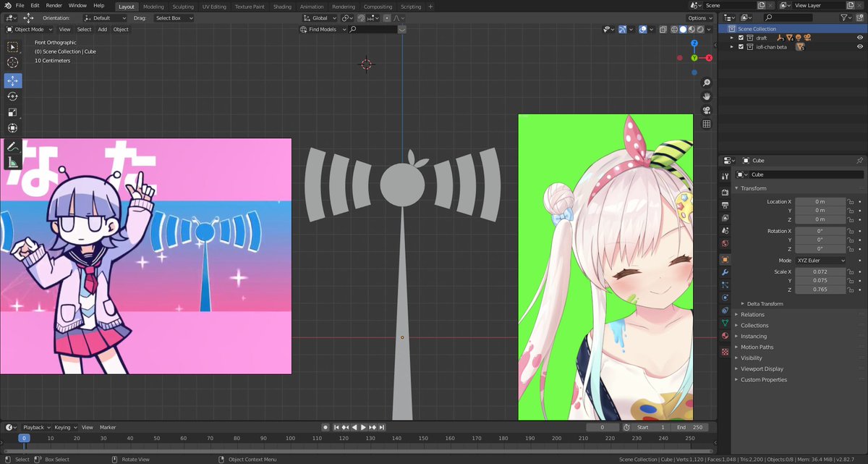This screenshot has height=464, width=868.
Task: Lock Location X with the padlock
Action: click(851, 202)
